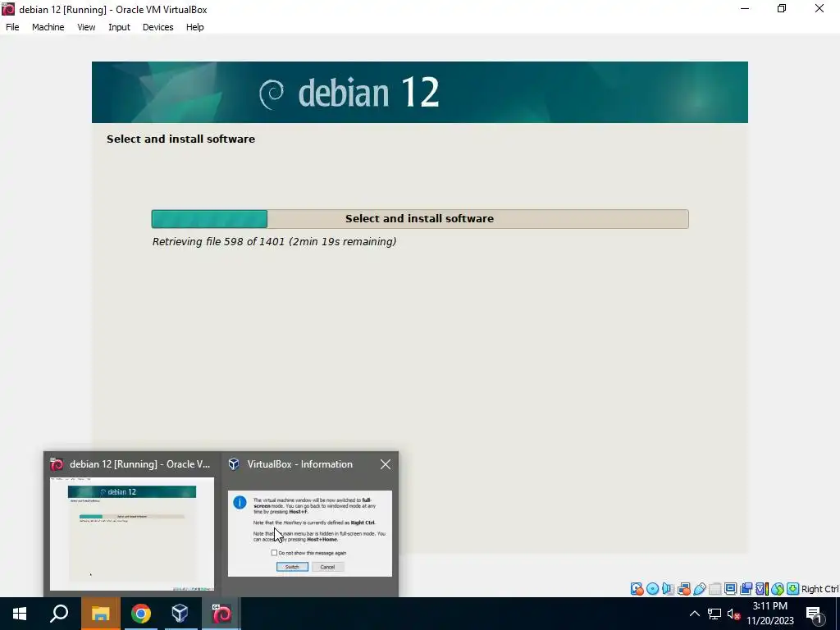Image resolution: width=840 pixels, height=630 pixels.
Task: Click the audio status indicator icon
Action: (668, 589)
